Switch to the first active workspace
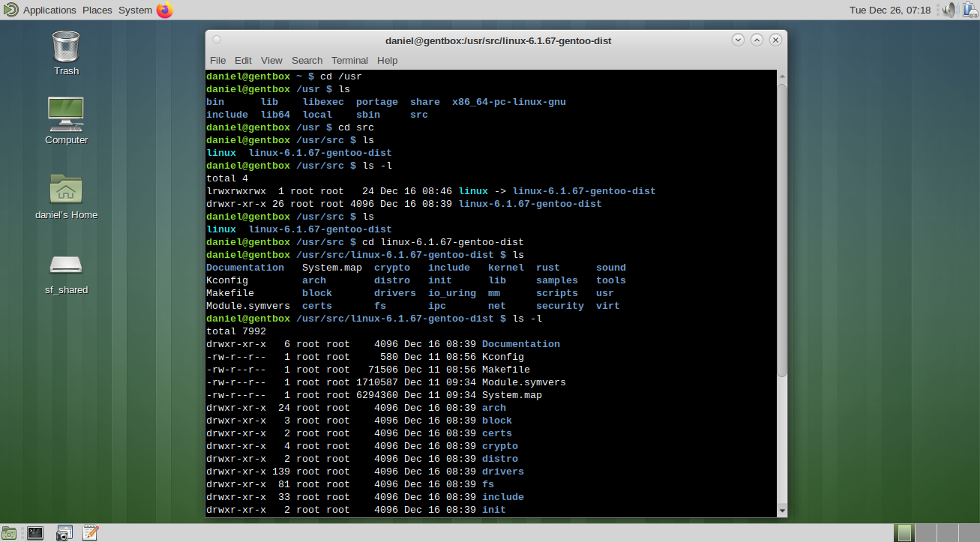This screenshot has height=542, width=980. 904,533
